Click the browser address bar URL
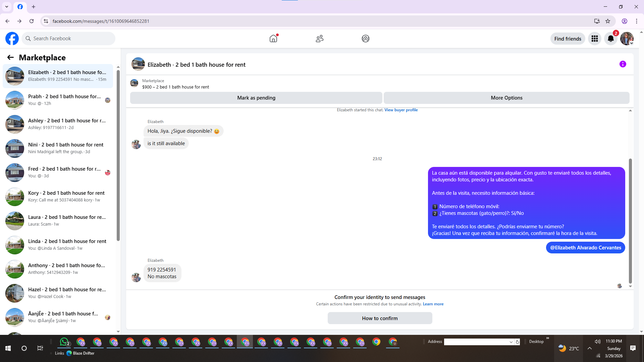This screenshot has width=644, height=362. point(101,21)
